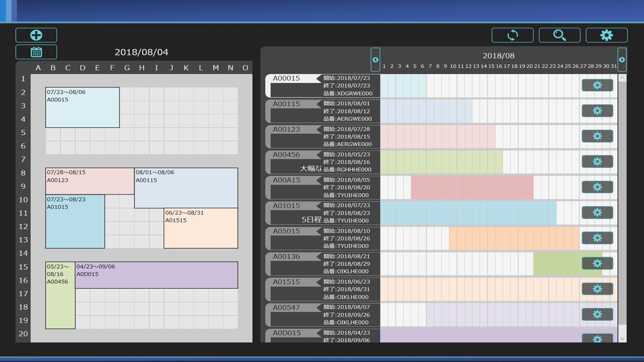Open the calendar view icon
644x362 pixels.
coord(36,52)
